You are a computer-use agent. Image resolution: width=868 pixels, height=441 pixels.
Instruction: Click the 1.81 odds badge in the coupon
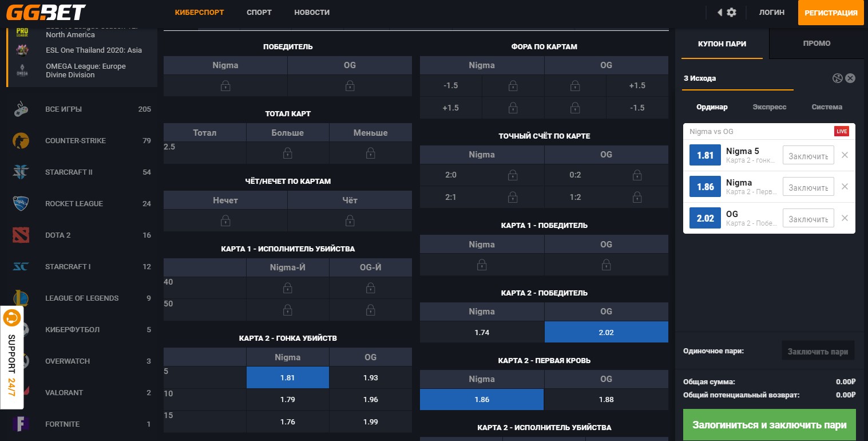click(705, 155)
